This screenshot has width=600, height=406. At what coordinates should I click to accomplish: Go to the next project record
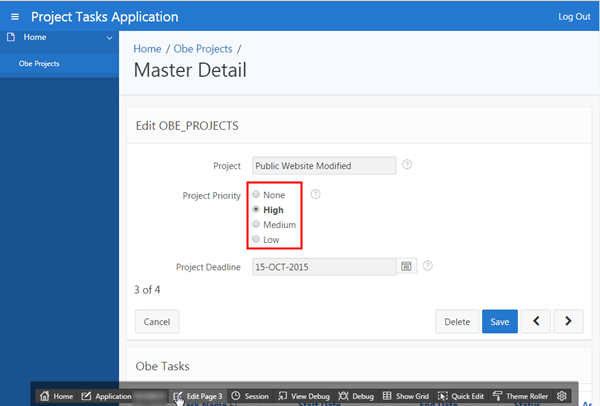coord(568,321)
